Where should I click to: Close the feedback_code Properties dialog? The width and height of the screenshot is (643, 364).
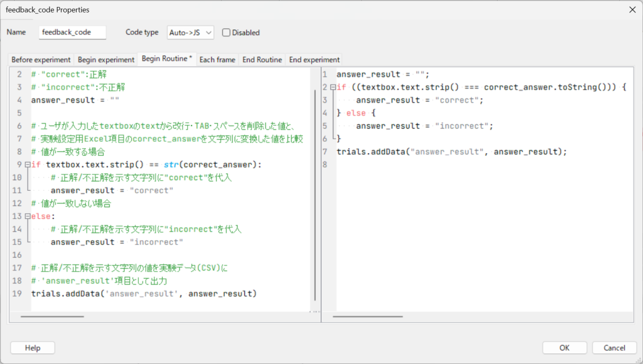(631, 9)
